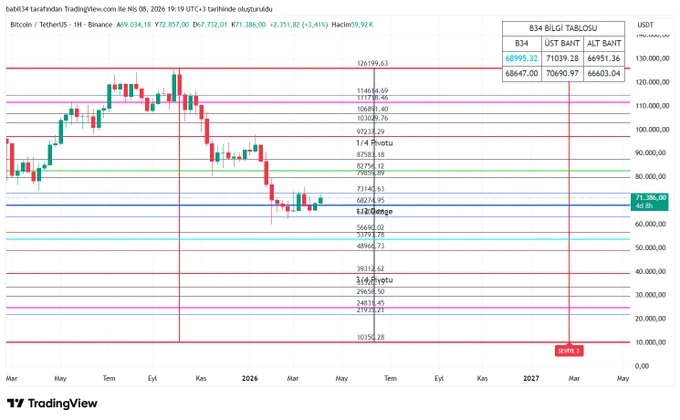Click 130.000,00 on the price axis

coord(652,58)
